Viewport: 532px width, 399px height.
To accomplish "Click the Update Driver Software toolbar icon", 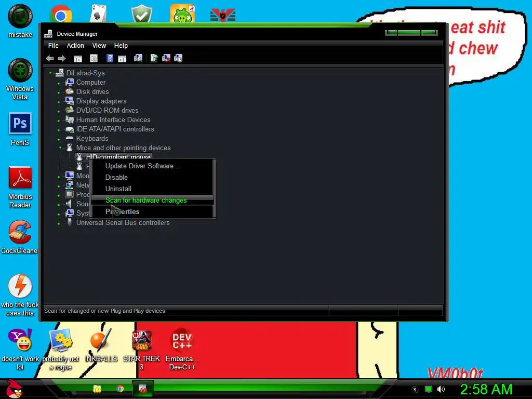I will [154, 58].
